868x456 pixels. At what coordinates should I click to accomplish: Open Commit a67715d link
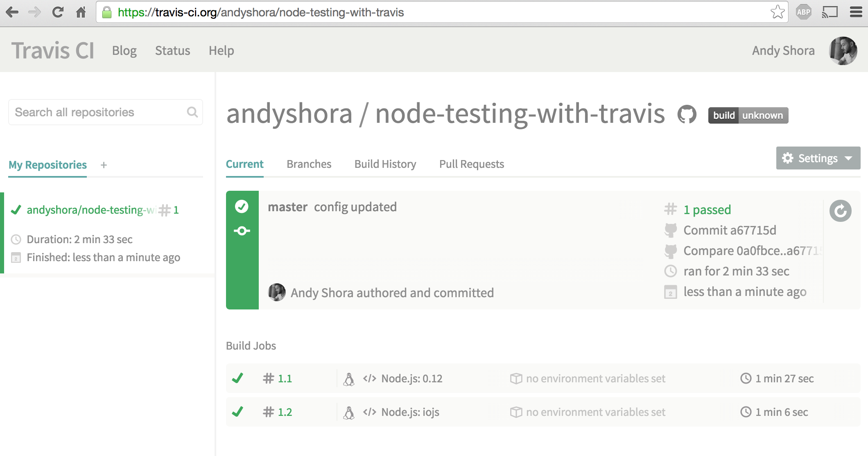[729, 230]
